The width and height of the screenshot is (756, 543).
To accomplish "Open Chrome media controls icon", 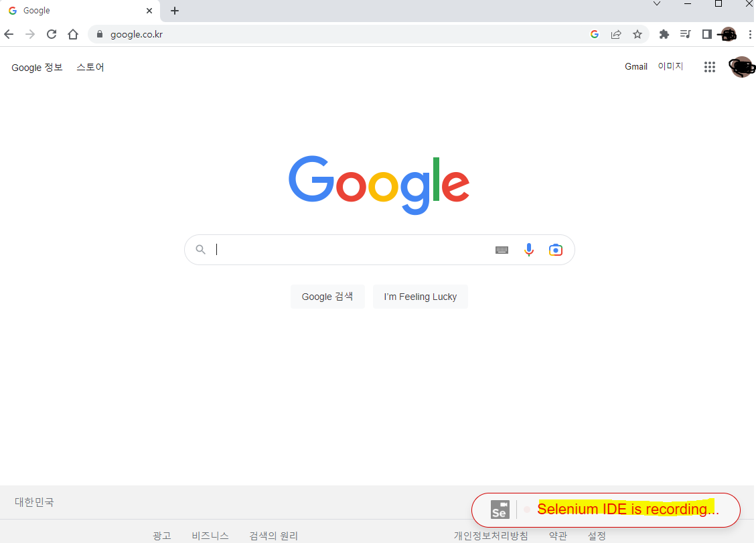I will pos(685,34).
